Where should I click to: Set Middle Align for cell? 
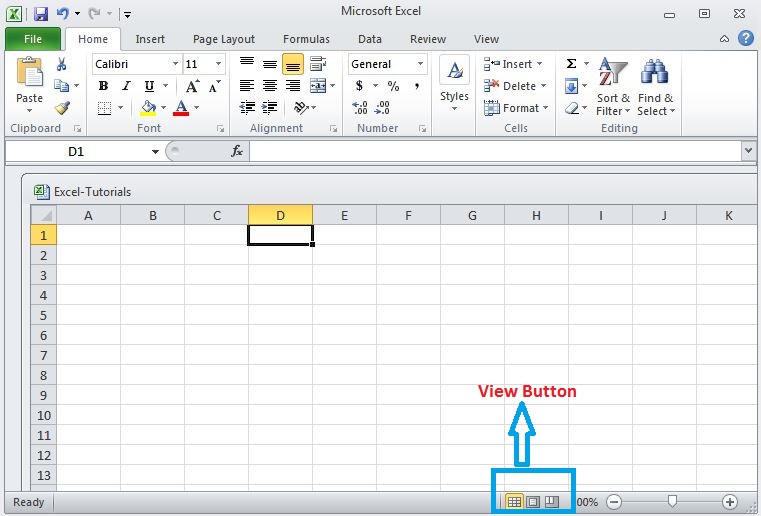[270, 64]
